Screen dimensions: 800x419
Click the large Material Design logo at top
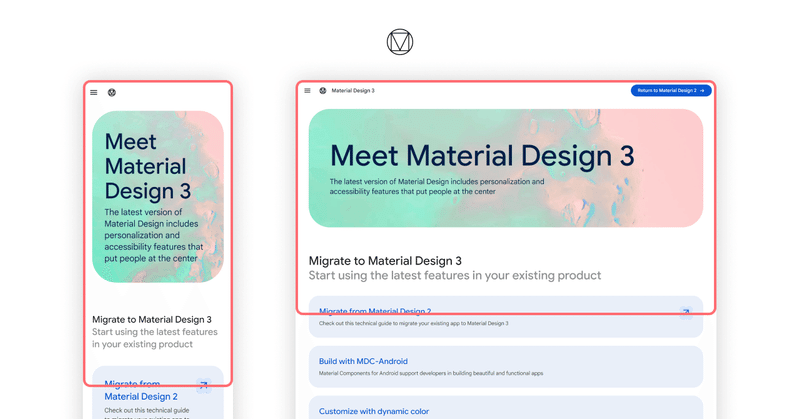tap(400, 42)
